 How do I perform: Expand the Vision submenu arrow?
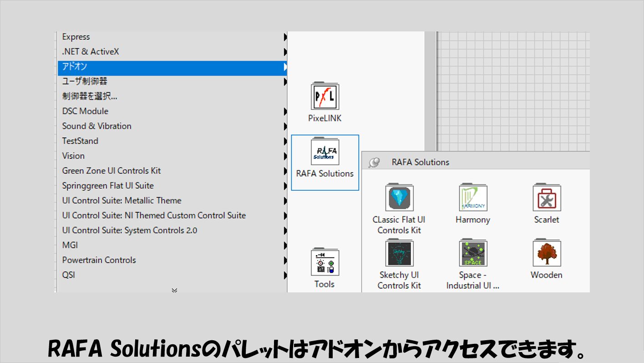(x=285, y=156)
